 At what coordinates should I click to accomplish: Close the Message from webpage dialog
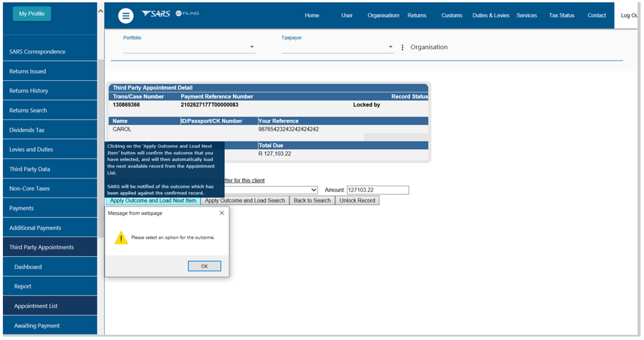point(221,213)
